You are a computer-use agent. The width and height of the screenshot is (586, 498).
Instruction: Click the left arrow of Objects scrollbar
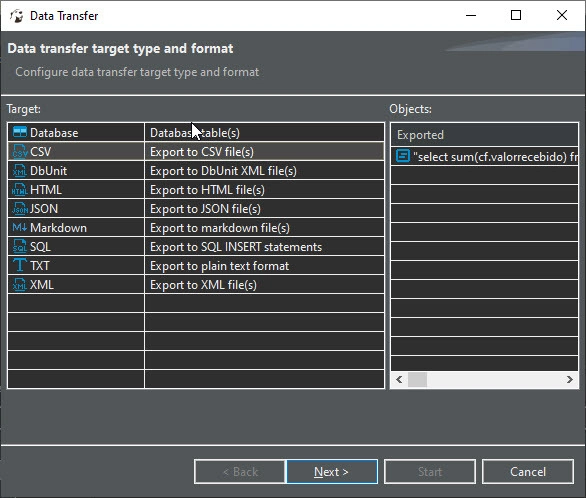click(x=399, y=380)
